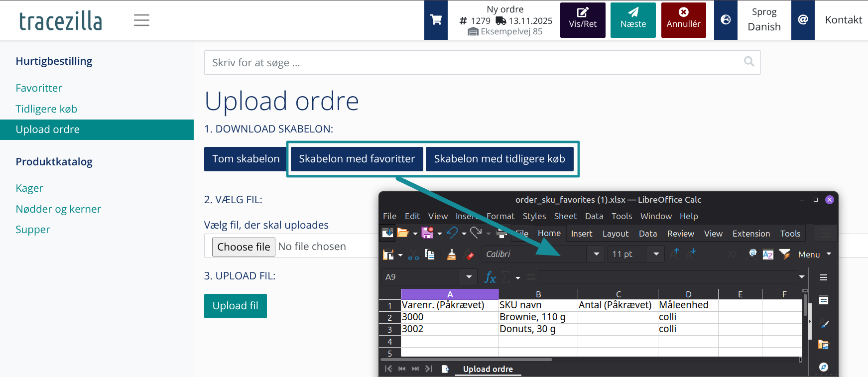
Task: Click the Print icon in Calc
Action: click(502, 233)
